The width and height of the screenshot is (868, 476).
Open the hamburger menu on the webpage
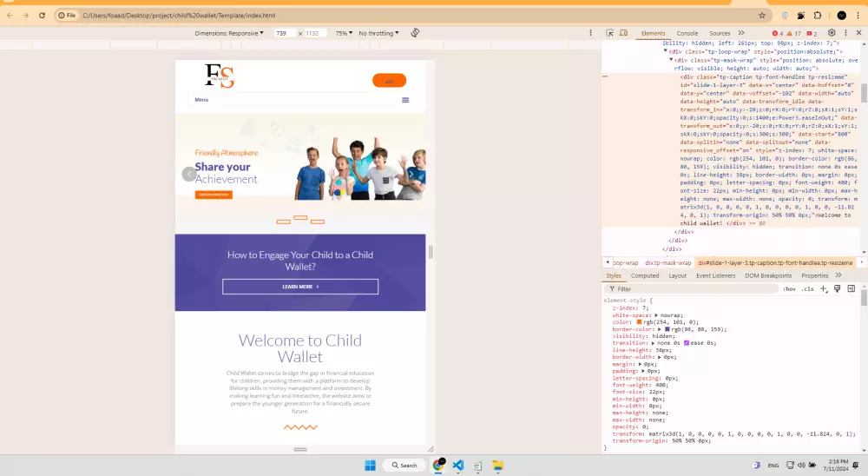click(405, 100)
